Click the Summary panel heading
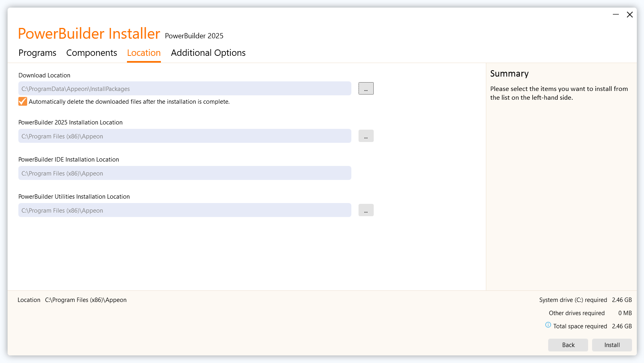 click(x=509, y=74)
